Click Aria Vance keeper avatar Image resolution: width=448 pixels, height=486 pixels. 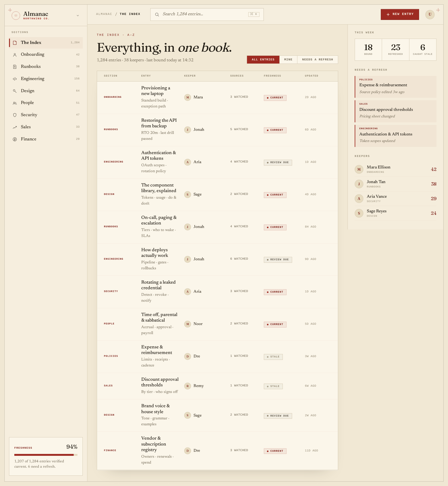tap(359, 198)
